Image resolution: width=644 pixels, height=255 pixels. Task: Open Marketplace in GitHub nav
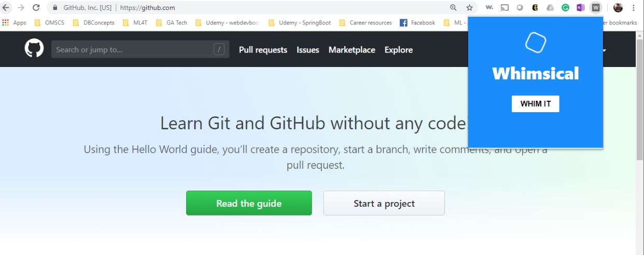[352, 50]
